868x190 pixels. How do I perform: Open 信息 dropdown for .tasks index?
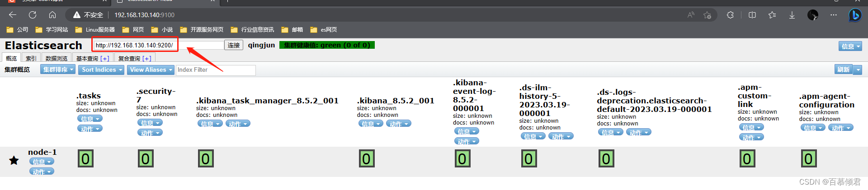90,119
